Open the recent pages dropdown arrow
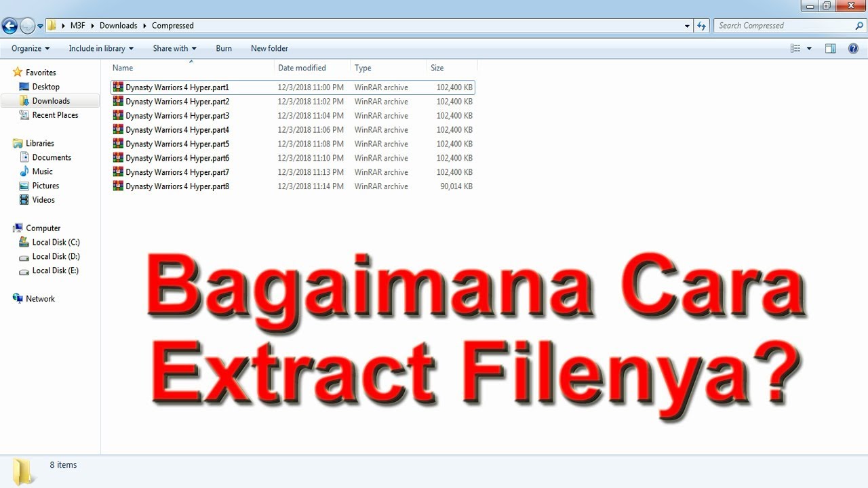The image size is (868, 488). pyautogui.click(x=41, y=26)
